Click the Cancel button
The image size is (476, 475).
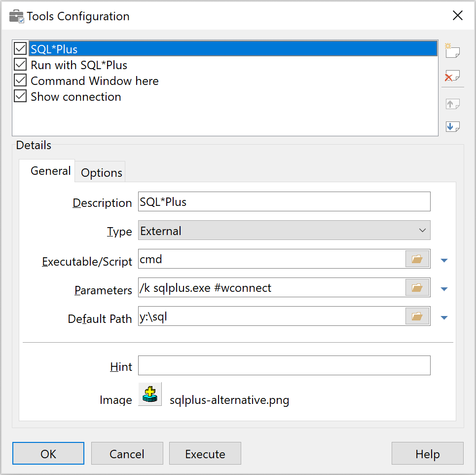pos(127,454)
